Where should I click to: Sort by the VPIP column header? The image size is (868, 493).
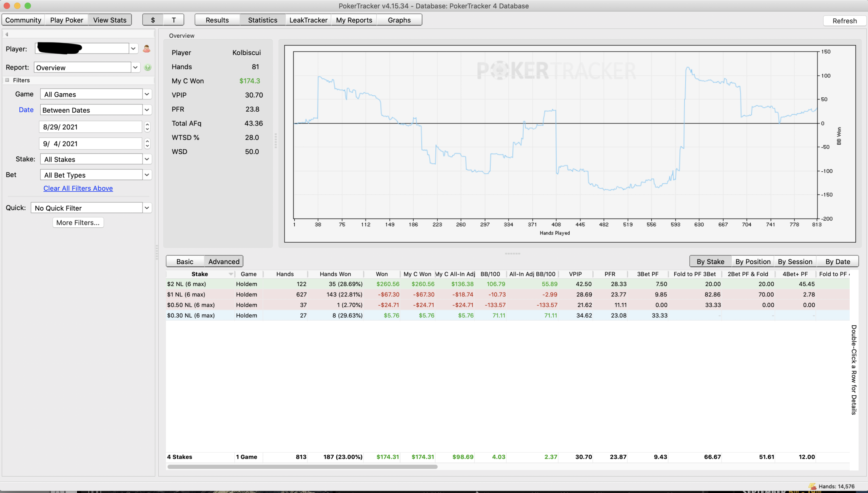(x=575, y=274)
